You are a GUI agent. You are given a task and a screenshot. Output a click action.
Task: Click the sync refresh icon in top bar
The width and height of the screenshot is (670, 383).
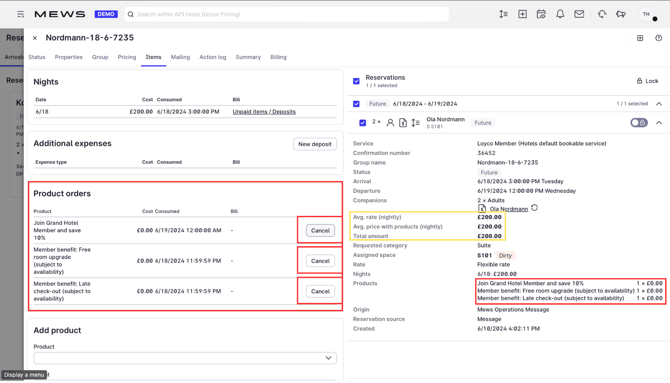602,14
